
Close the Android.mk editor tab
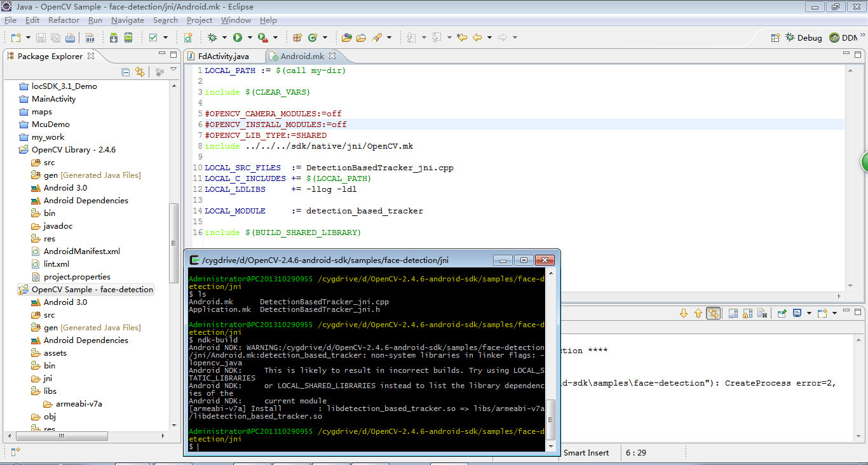coord(332,56)
